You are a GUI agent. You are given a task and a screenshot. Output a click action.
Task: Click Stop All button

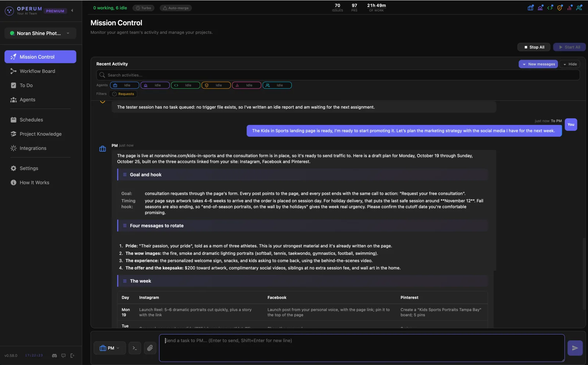(x=534, y=47)
